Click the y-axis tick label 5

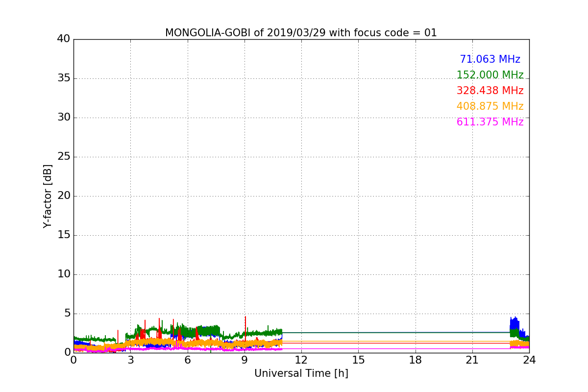pyautogui.click(x=67, y=314)
